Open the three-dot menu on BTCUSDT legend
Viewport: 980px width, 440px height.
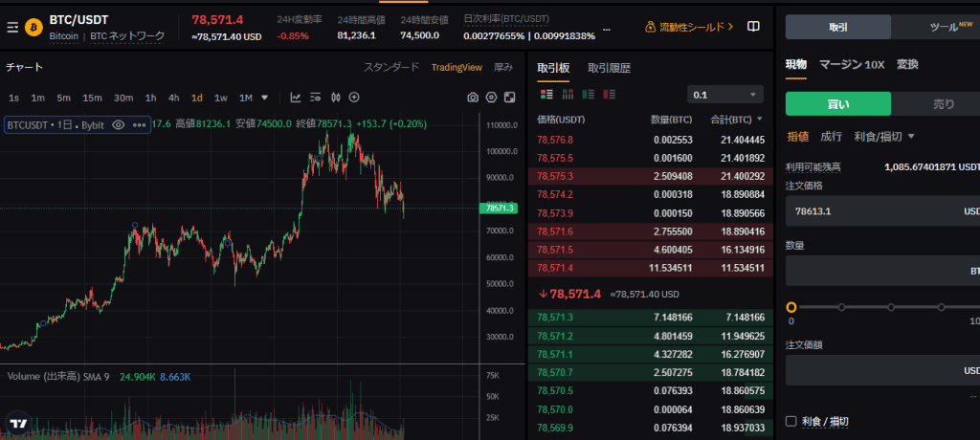[139, 125]
